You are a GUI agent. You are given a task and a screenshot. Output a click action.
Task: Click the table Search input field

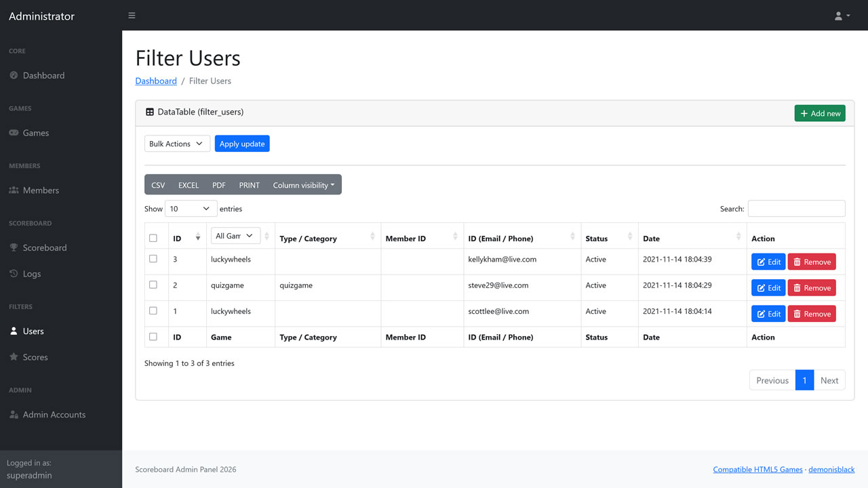pyautogui.click(x=796, y=209)
